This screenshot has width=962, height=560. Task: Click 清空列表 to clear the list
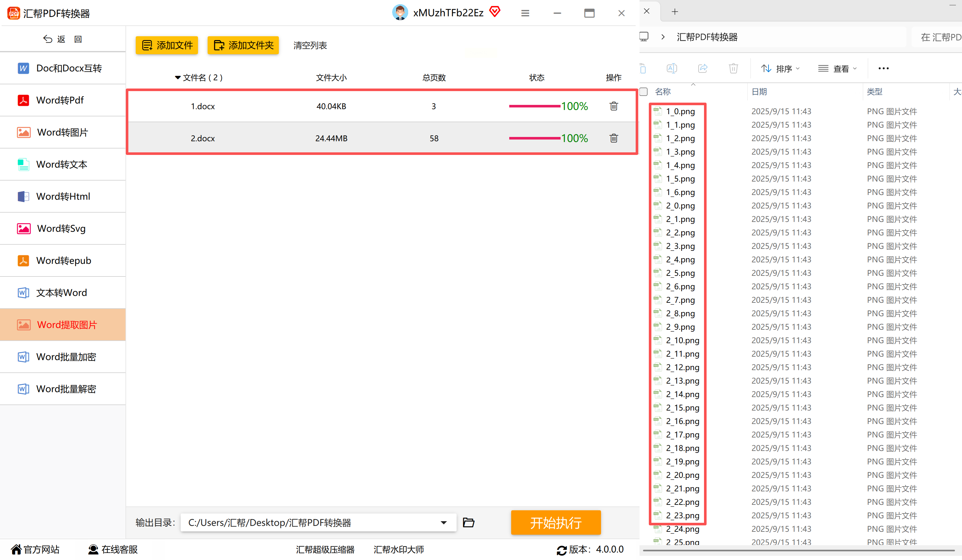(310, 46)
